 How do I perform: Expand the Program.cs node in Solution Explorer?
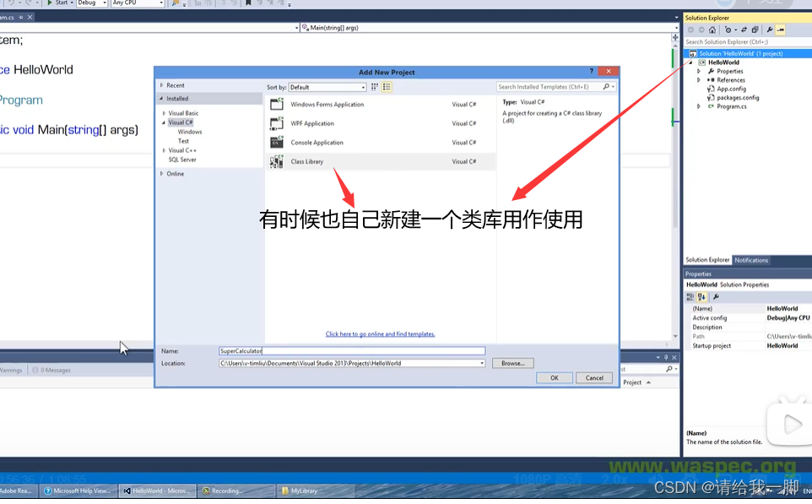tap(699, 106)
